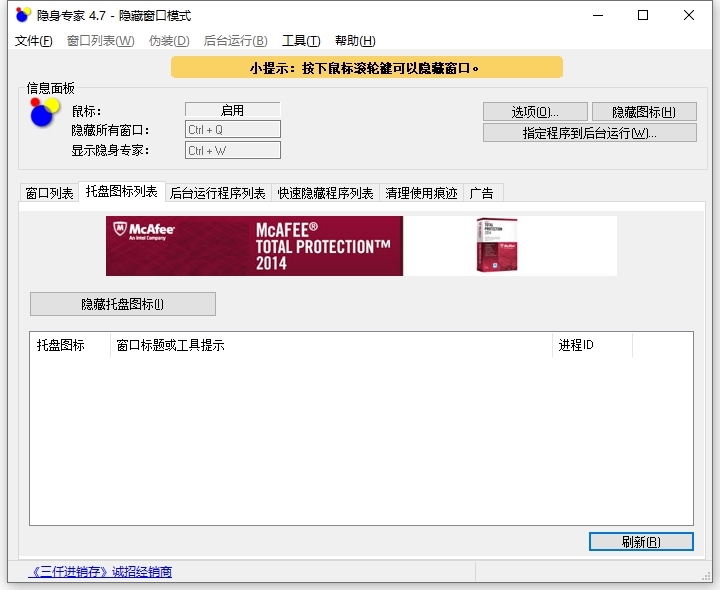Toggle the 鼠标 启用 button

pyautogui.click(x=232, y=110)
